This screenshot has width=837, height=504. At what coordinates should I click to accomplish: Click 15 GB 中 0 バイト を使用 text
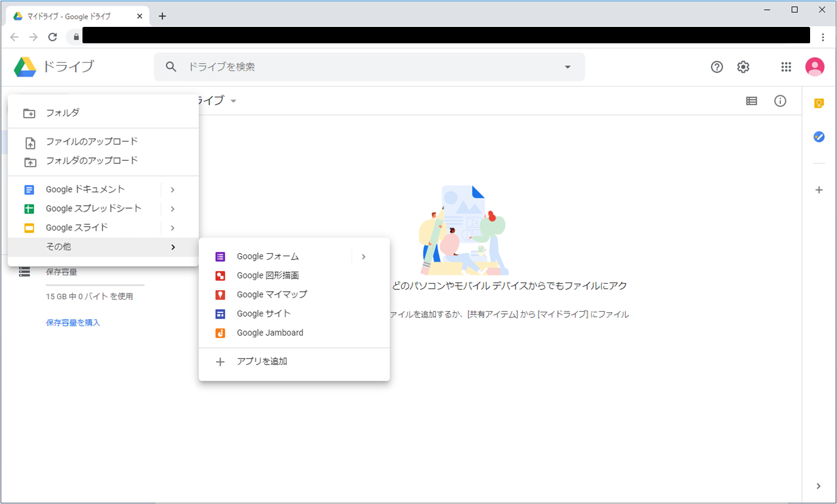89,296
